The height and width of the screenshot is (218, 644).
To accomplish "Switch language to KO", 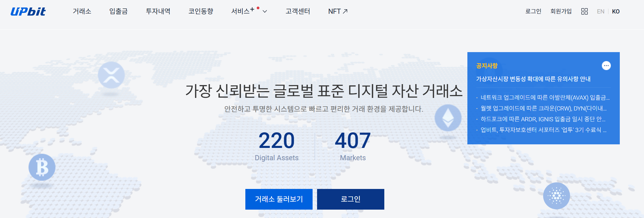I will tap(616, 11).
